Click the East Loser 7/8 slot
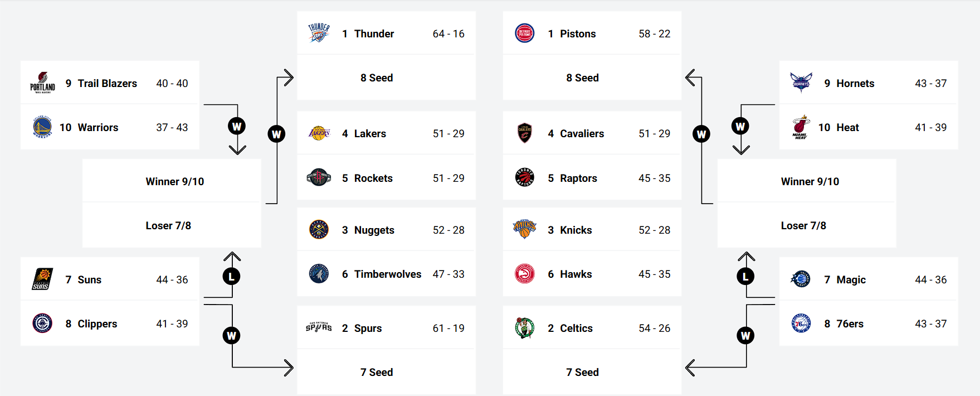980x396 pixels. (803, 225)
